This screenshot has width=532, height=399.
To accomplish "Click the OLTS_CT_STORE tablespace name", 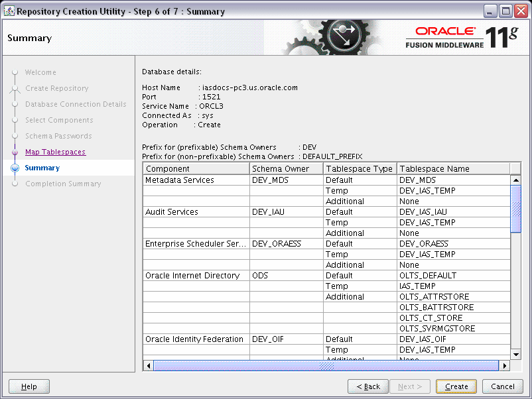I will [454, 318].
